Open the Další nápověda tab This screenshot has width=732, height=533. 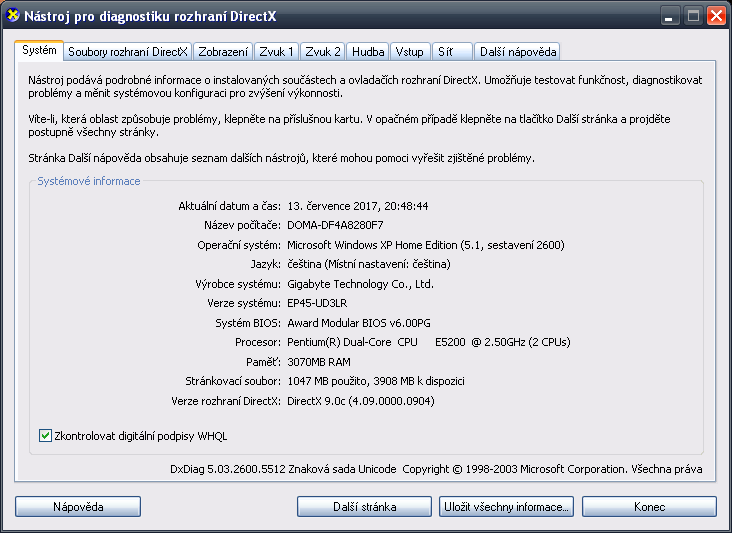click(518, 52)
